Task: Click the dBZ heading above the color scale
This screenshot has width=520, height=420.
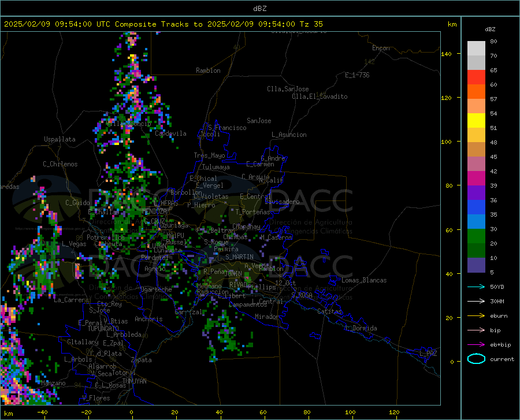Action: 490,29
